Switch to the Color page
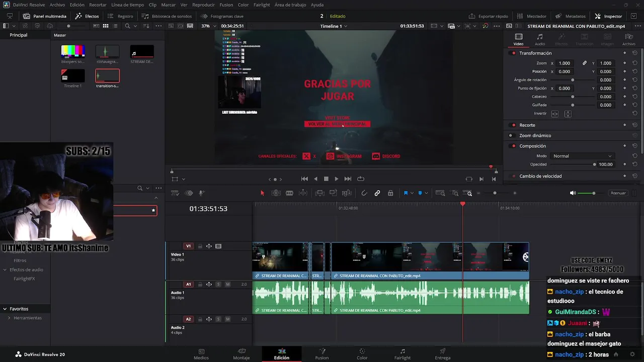 362,354
